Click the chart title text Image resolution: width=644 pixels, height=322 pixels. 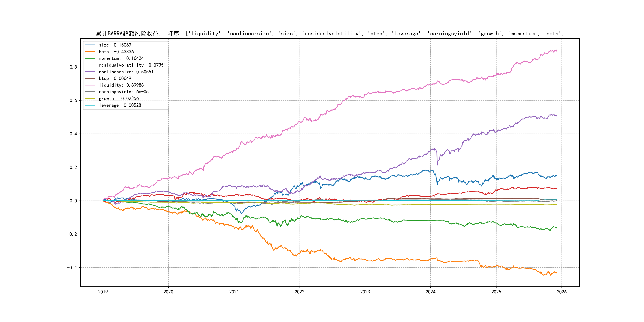tap(330, 34)
